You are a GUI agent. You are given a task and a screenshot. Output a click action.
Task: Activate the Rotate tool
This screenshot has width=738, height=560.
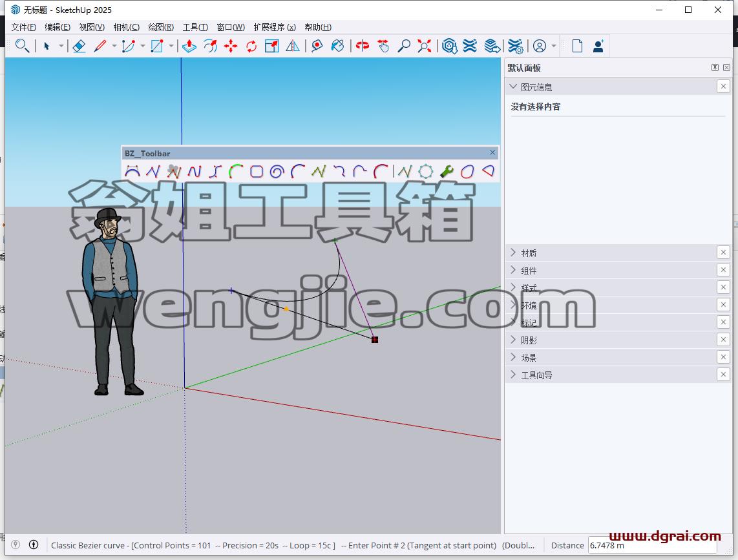251,46
